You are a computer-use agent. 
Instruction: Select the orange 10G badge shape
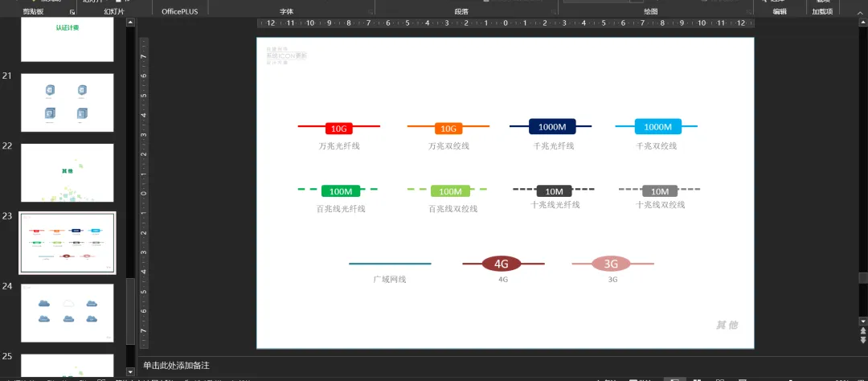pyautogui.click(x=448, y=129)
